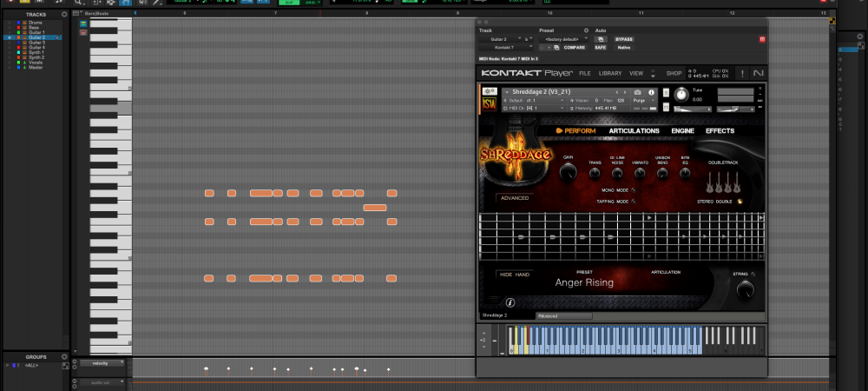Open Kontakt LIBRARY menu

coord(610,73)
